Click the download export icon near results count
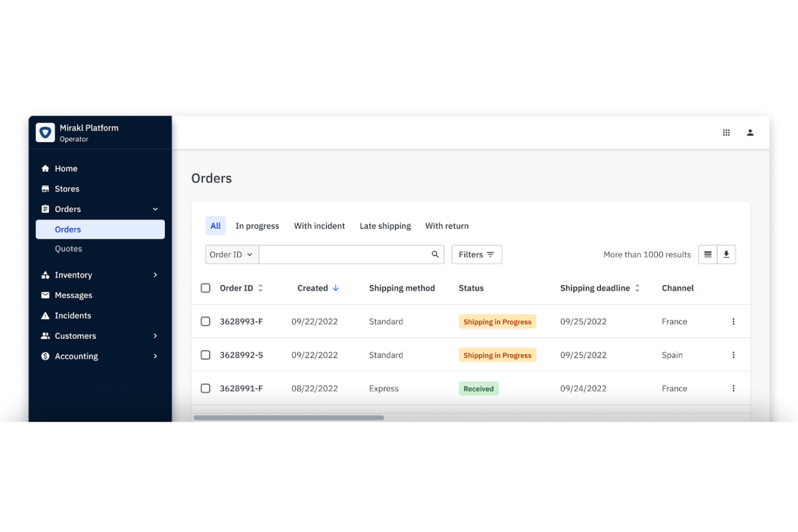Viewport: 798px width, 532px height. coord(726,254)
